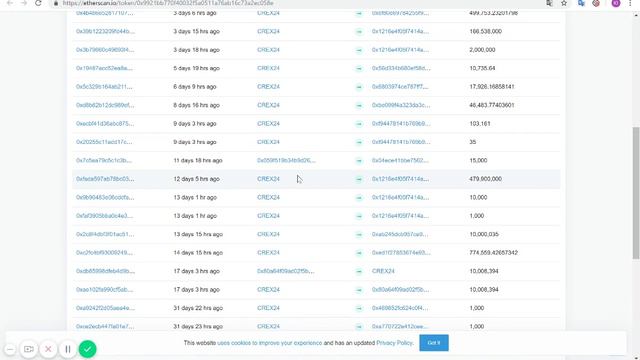Open the Txn hash from 6 days 9 hrs ago

[x=104, y=87]
